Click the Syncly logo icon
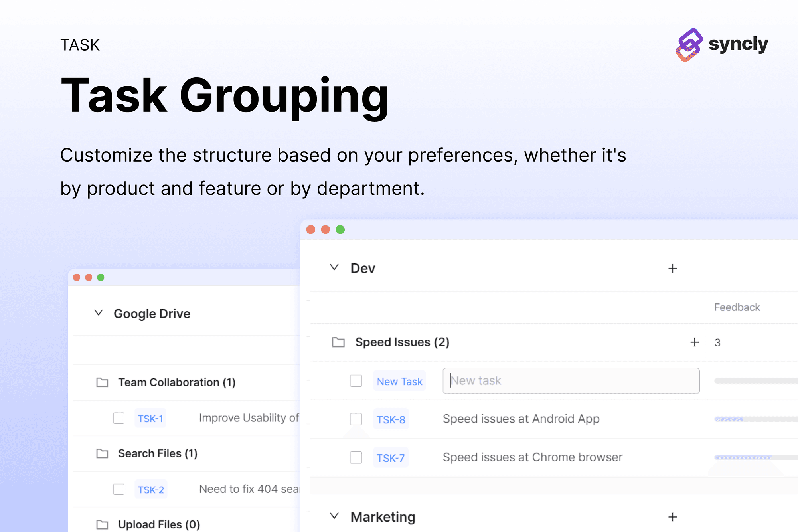The image size is (798, 532). (x=689, y=45)
